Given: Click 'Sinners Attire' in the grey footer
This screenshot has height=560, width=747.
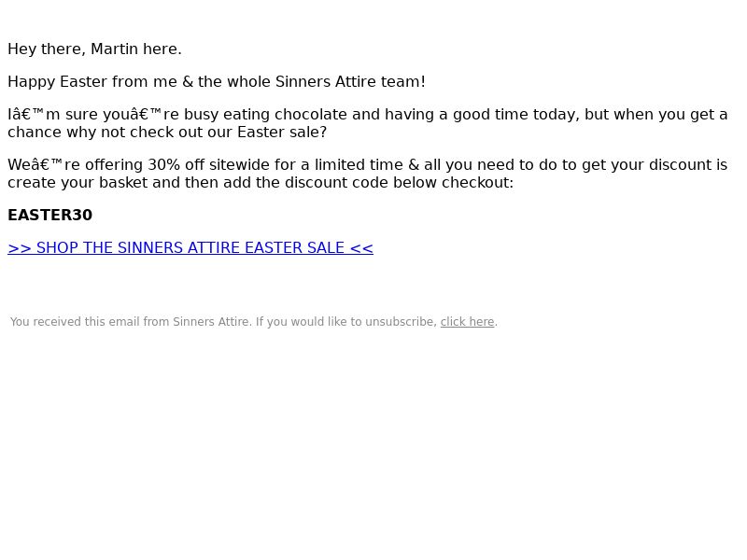Looking at the screenshot, I should pos(211,322).
